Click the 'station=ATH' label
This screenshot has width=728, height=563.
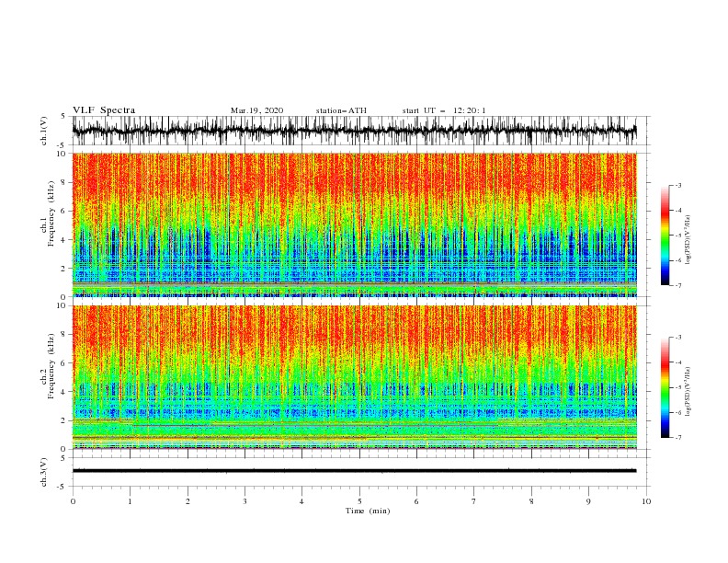341,110
